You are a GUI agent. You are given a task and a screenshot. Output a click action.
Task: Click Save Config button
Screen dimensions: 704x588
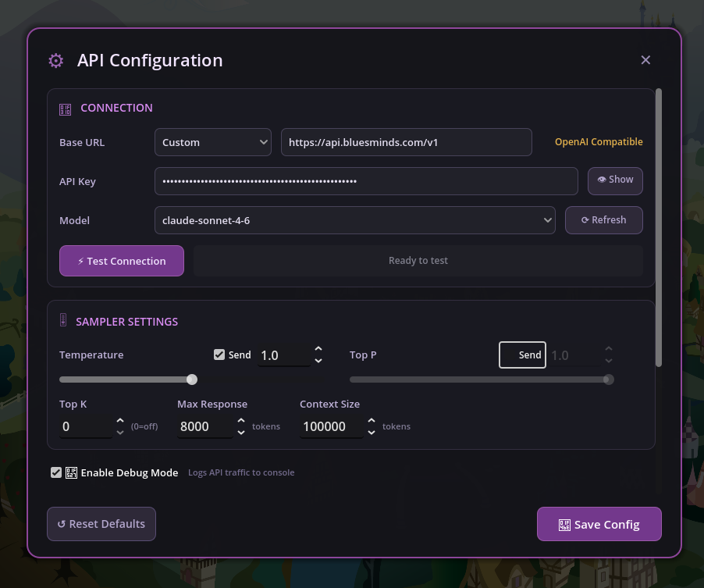click(x=599, y=524)
